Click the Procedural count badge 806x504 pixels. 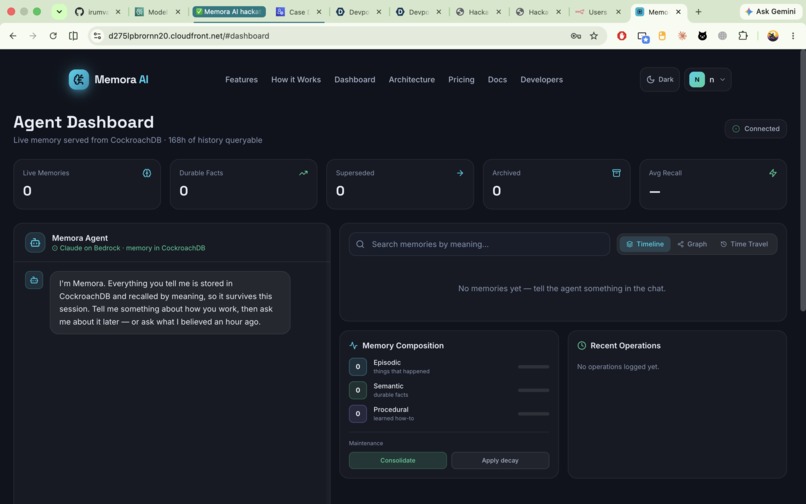(358, 414)
